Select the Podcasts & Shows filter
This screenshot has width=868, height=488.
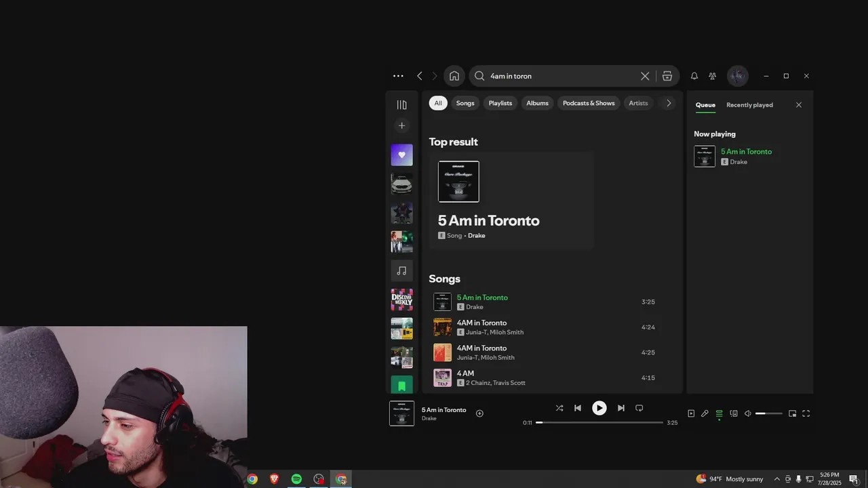(x=589, y=103)
